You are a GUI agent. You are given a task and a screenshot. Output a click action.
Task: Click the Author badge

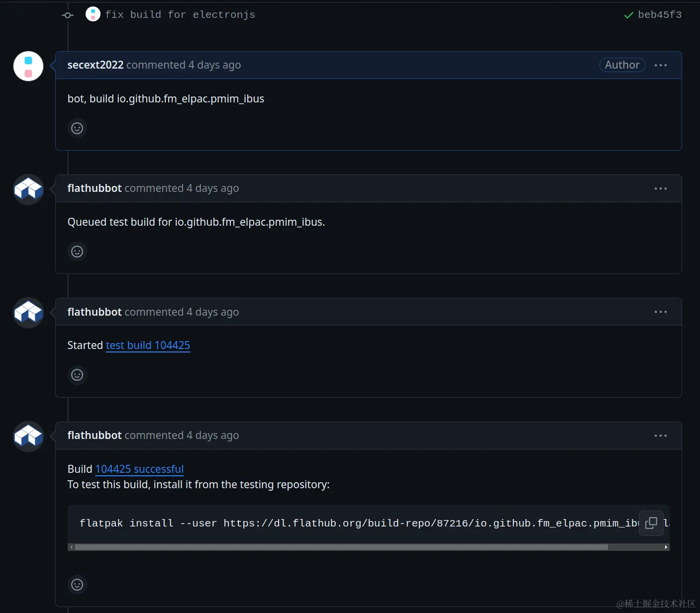[x=622, y=65]
